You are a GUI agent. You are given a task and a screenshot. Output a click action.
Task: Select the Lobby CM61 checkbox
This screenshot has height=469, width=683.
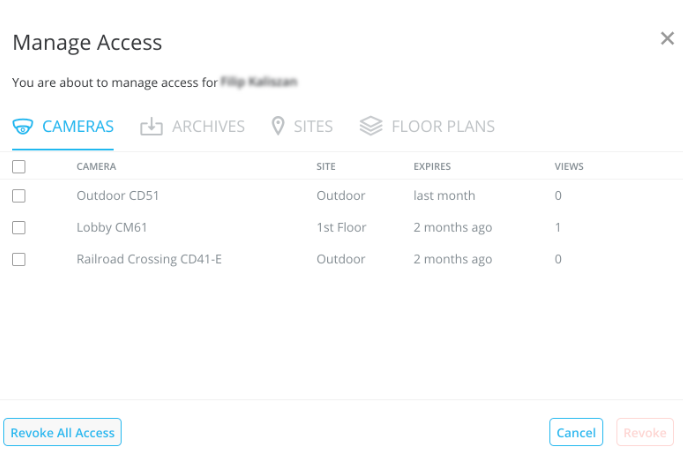(19, 228)
